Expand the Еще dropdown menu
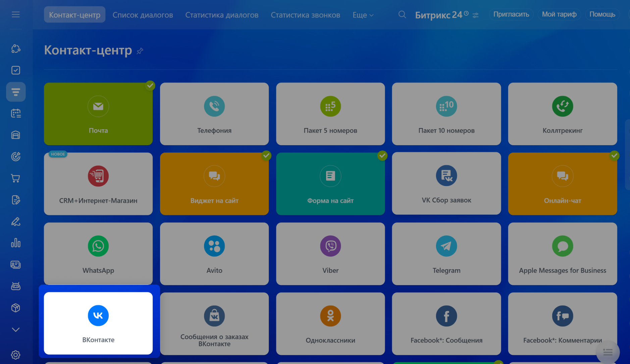The height and width of the screenshot is (364, 630). pos(363,15)
